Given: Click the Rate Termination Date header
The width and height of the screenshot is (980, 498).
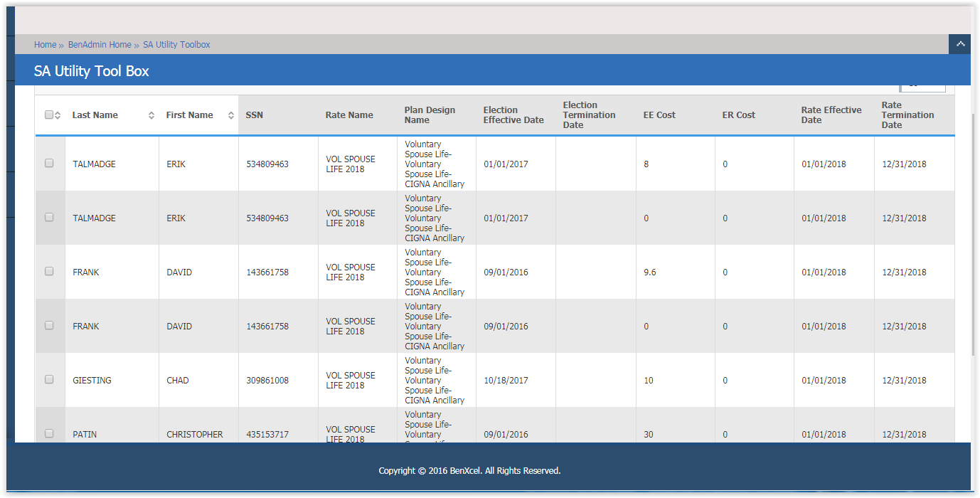Looking at the screenshot, I should pyautogui.click(x=907, y=115).
